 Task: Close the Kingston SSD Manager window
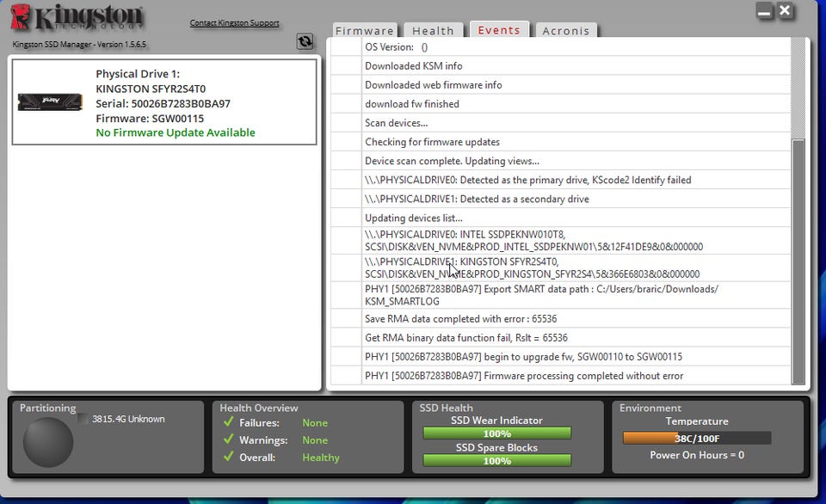(x=785, y=10)
